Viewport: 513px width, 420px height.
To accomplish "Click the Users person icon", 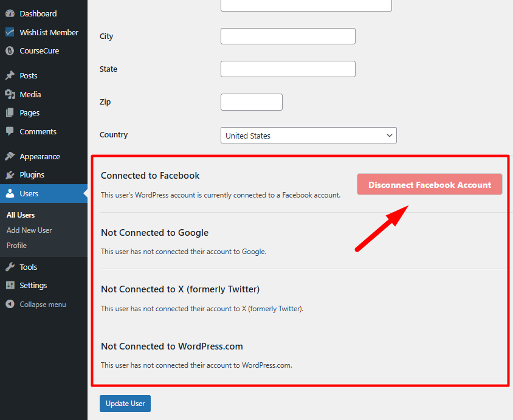I will click(x=10, y=193).
